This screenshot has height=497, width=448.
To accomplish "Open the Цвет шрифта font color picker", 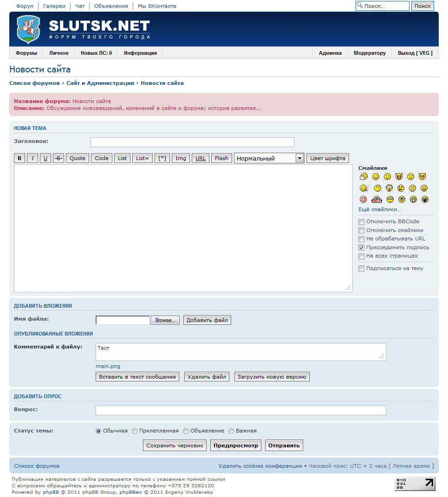I will (x=327, y=158).
